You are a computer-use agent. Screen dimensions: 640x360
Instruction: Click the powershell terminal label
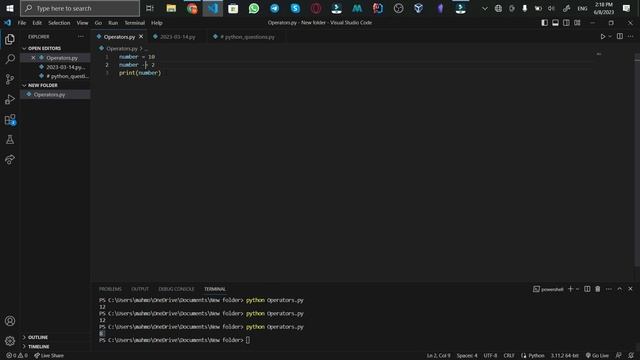tap(548, 289)
